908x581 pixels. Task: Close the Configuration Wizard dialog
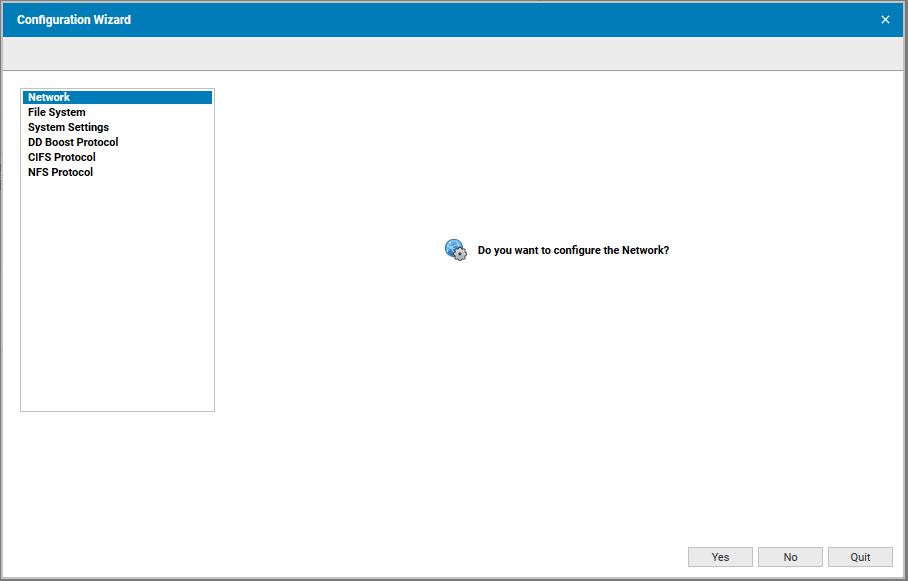[x=885, y=20]
